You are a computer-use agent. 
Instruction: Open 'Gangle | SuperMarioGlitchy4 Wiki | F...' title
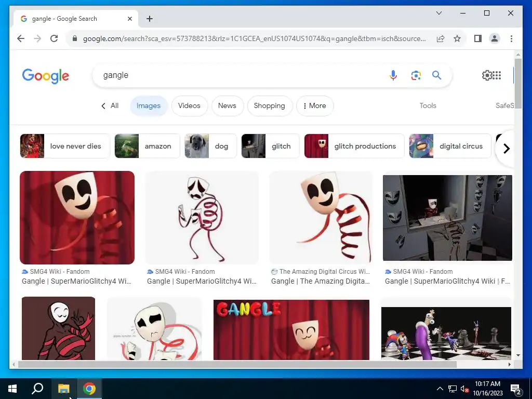coord(447,281)
